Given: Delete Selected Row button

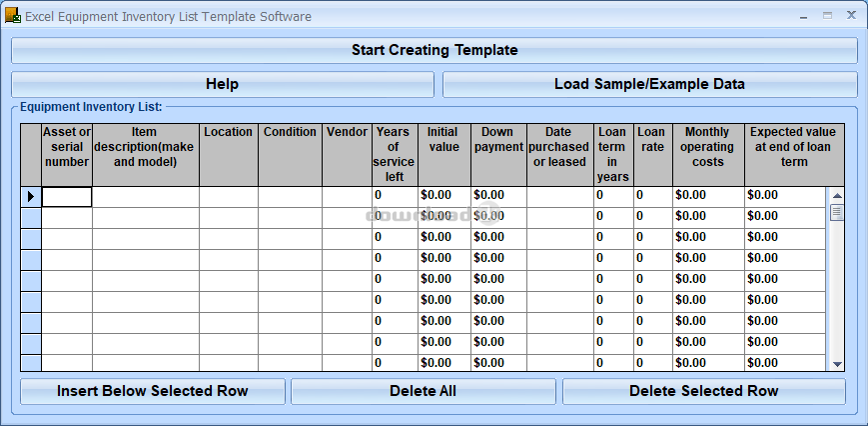Looking at the screenshot, I should pos(704,391).
